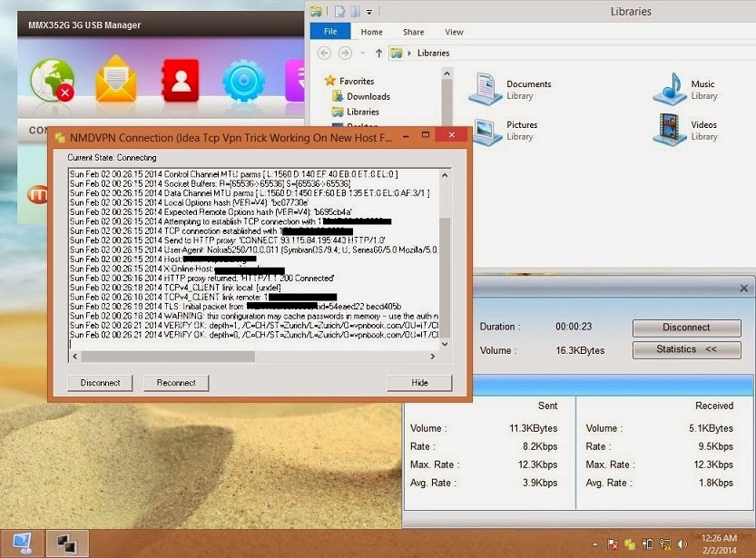Click the NMDVPN log horizontal scroll left arrow

74,356
